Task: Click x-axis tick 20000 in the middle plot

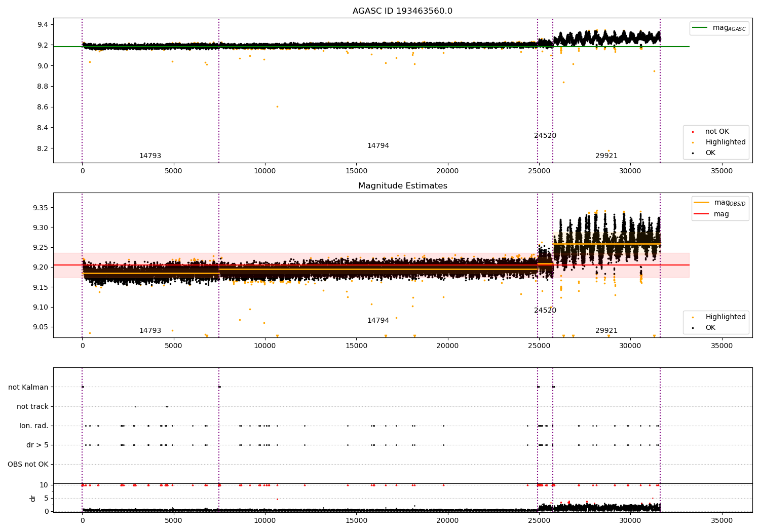Action: click(x=447, y=346)
